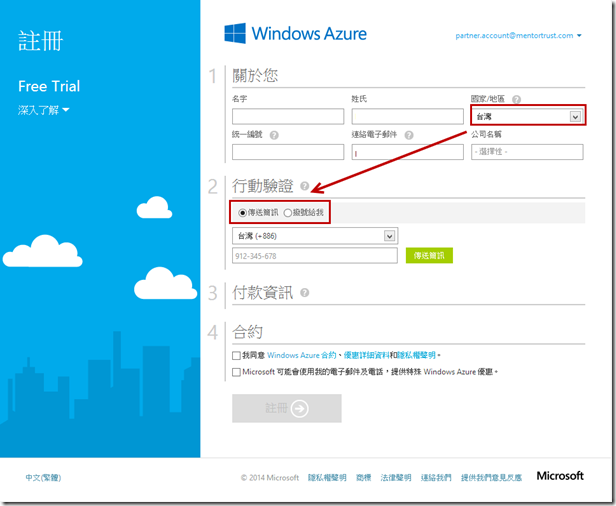The height and width of the screenshot is (506, 616).
Task: Open the footer 提供我們意見反應 link
Action: 491,478
